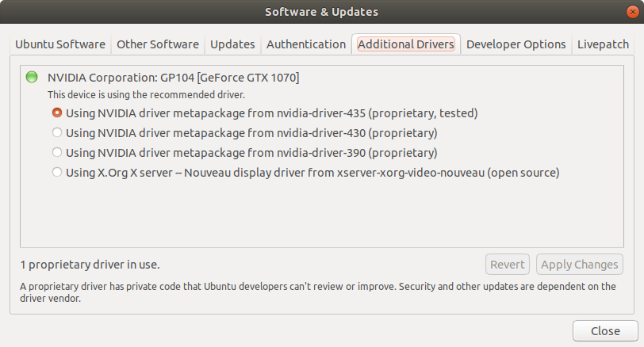
Task: Select the Additional Drivers tab
Action: click(406, 44)
